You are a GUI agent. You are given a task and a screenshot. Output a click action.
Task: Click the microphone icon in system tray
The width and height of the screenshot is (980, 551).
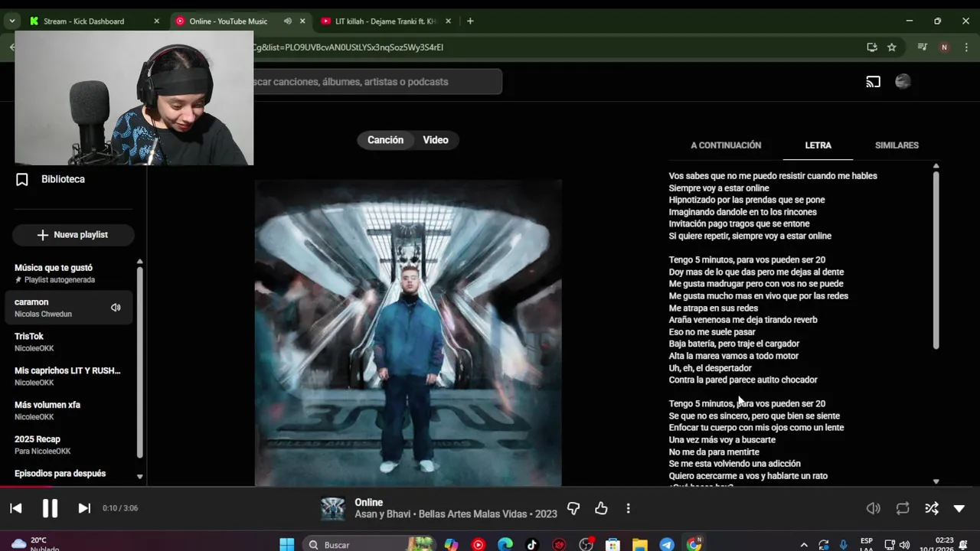coord(843,545)
